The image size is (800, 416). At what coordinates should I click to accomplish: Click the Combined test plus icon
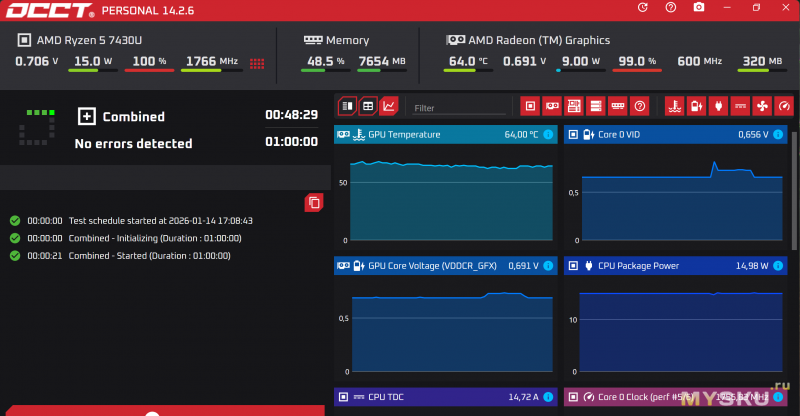87,116
